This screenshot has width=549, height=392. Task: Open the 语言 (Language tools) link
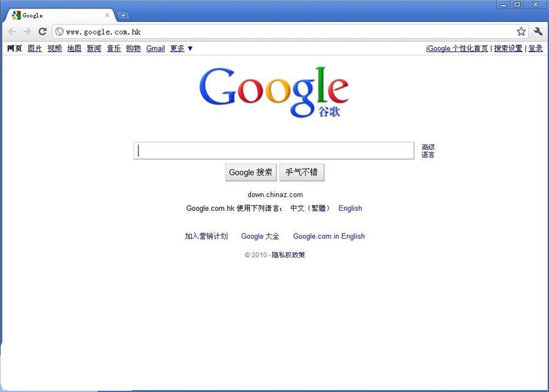[x=428, y=155]
